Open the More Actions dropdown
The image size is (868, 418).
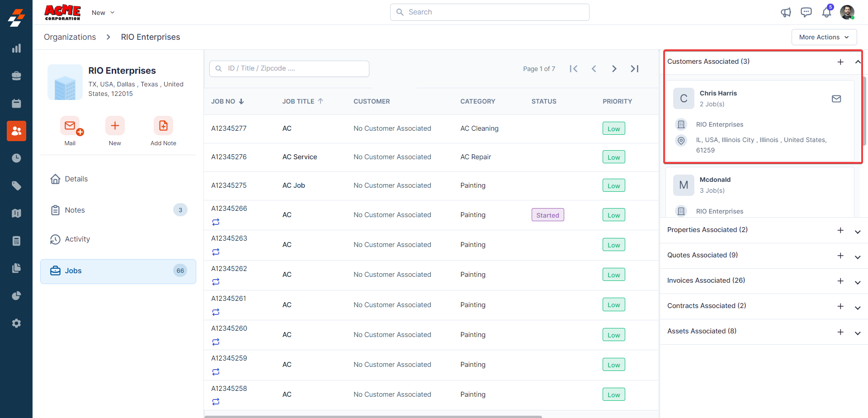[x=824, y=37]
